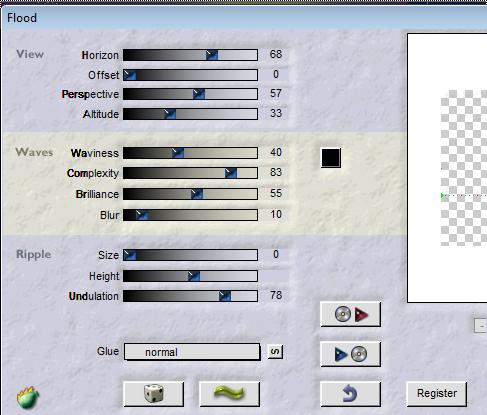This screenshot has height=415, width=487.
Task: Click the checkered preview image area
Action: click(x=464, y=168)
